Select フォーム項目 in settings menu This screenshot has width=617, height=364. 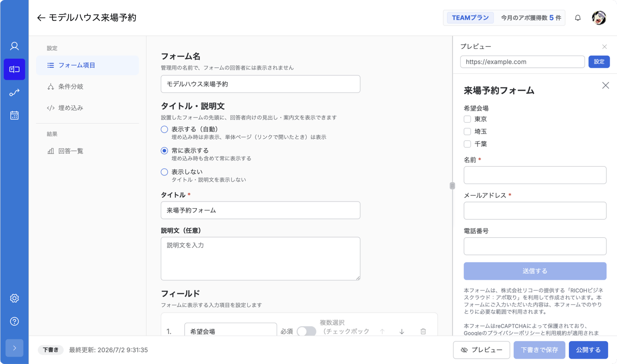coord(87,66)
